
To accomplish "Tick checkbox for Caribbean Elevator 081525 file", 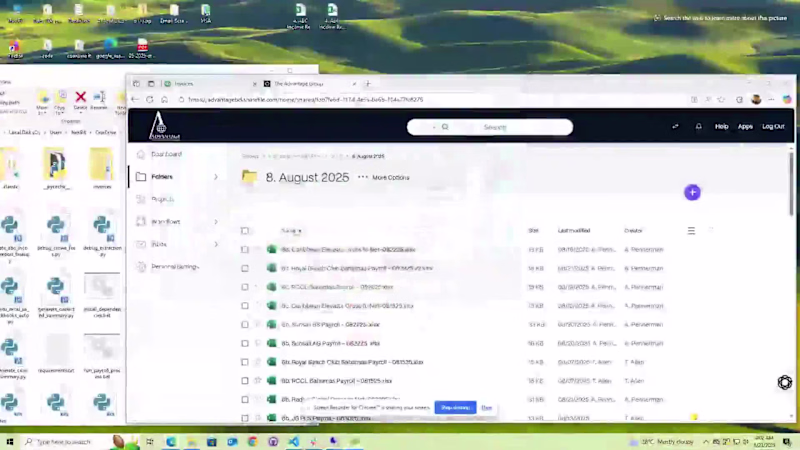I will coord(245,306).
